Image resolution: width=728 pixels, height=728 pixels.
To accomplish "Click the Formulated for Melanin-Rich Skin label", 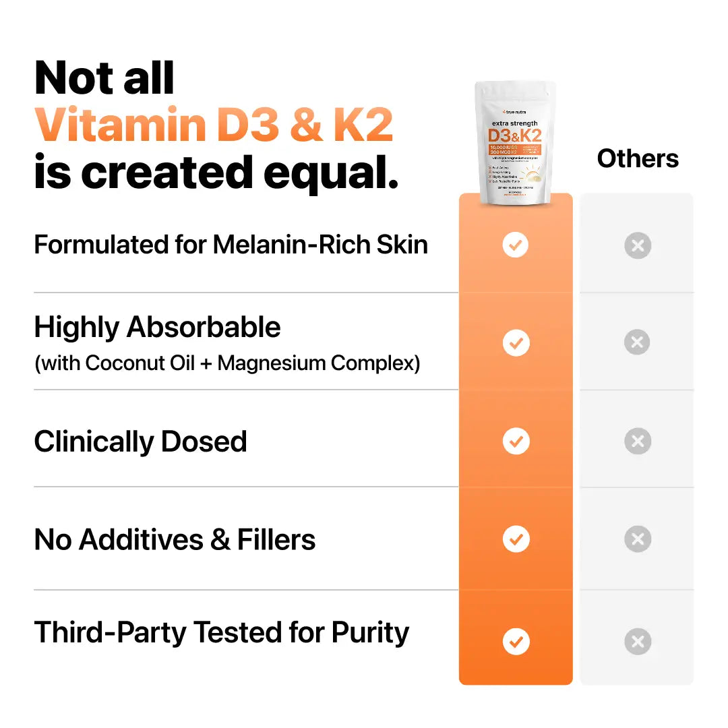I will (x=231, y=244).
